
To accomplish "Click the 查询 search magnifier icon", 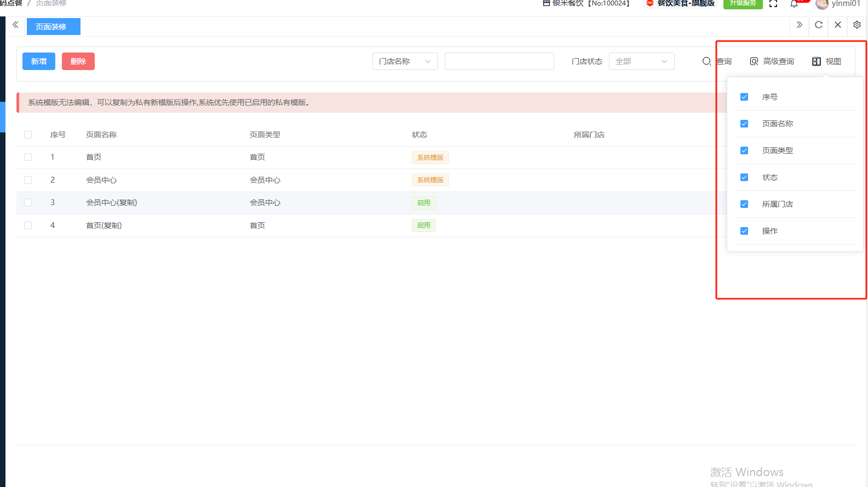I will click(x=707, y=61).
